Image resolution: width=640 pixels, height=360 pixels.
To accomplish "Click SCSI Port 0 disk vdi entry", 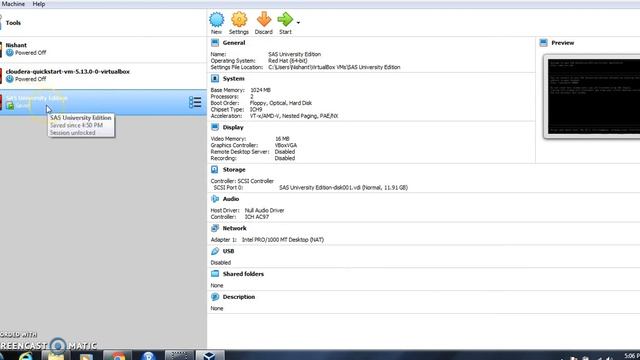I will [x=343, y=188].
